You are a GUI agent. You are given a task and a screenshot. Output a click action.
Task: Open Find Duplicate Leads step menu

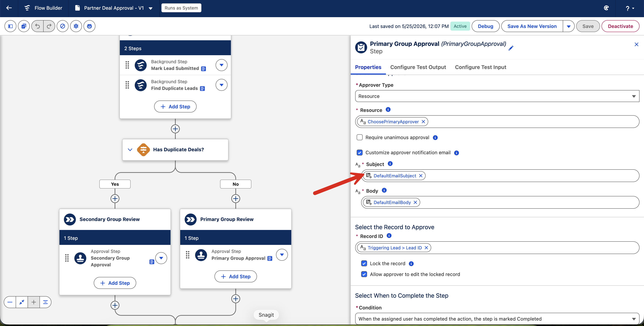click(x=222, y=85)
